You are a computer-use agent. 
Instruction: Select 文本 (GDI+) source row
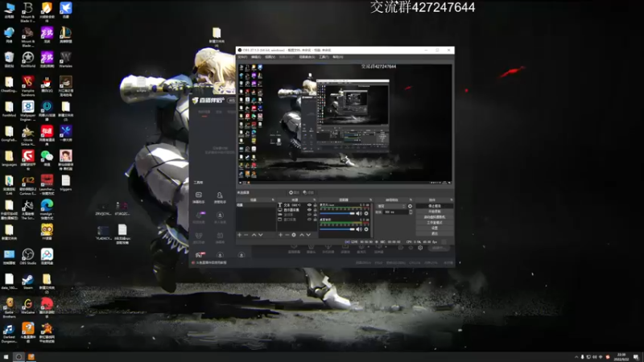[297, 205]
